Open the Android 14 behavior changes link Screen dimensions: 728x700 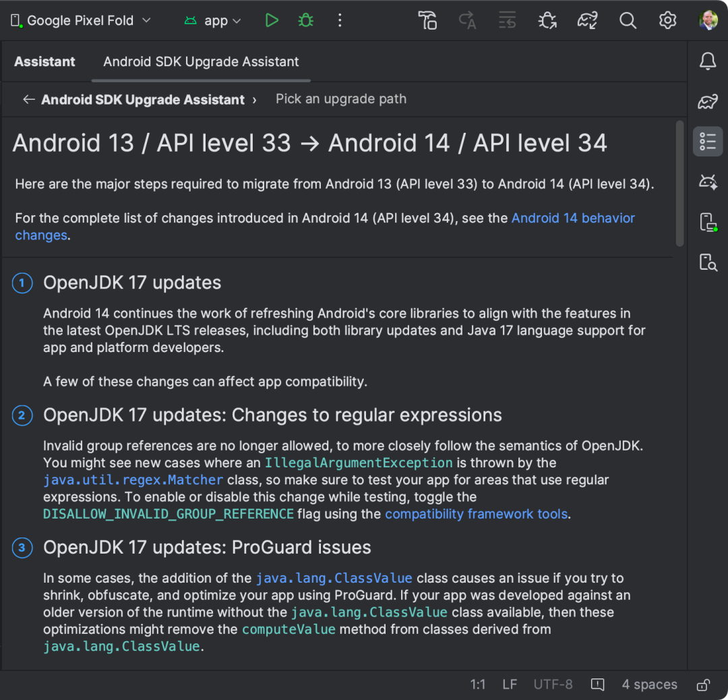coord(573,218)
